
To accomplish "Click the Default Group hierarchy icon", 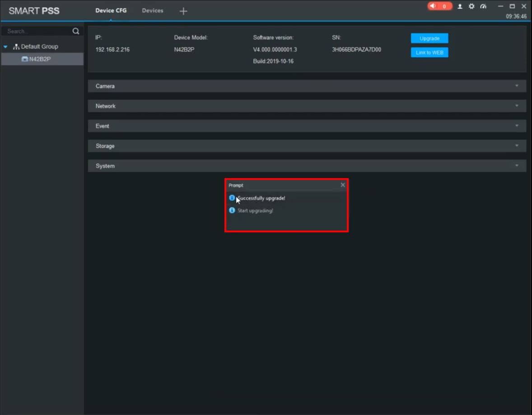I will click(16, 47).
